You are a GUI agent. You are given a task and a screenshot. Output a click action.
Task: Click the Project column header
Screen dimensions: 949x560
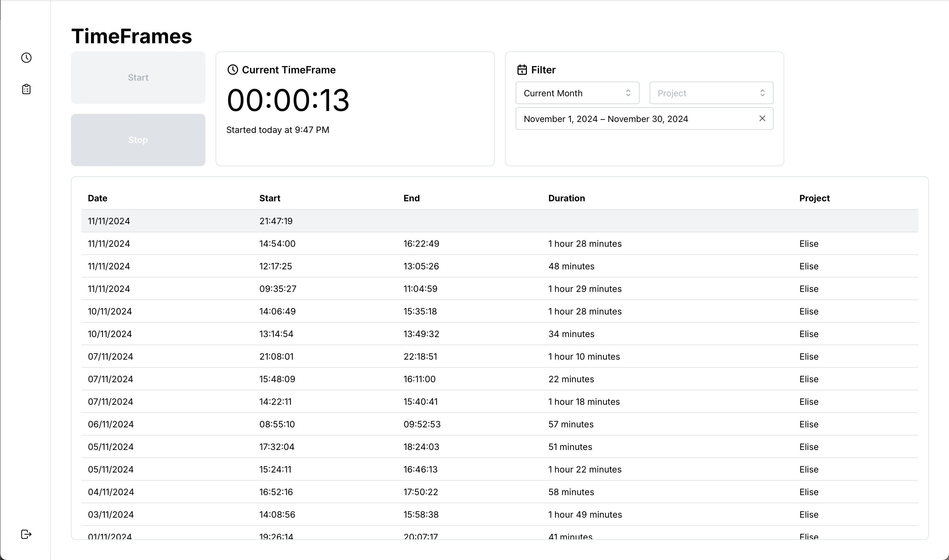click(814, 198)
